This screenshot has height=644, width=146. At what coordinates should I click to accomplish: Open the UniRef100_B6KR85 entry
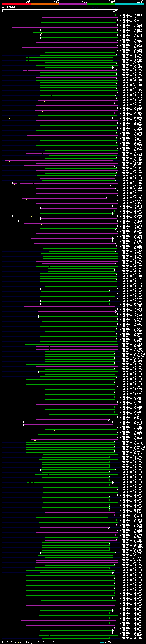coord(131,163)
